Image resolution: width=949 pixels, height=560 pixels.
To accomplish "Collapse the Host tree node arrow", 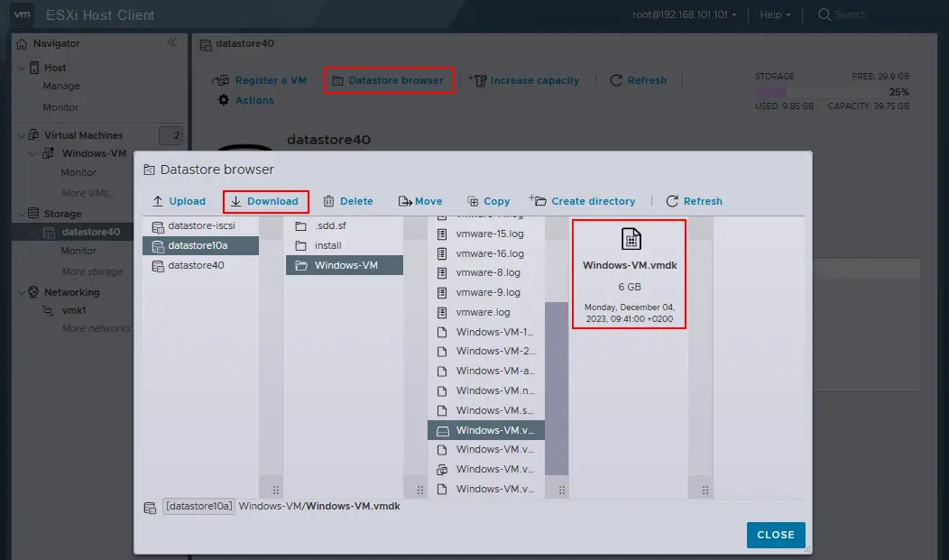I will (22, 68).
